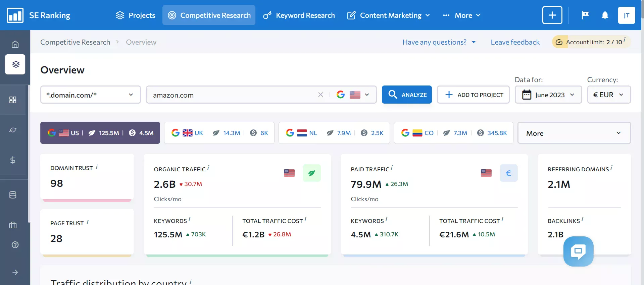Click the SE Ranking logo
The width and height of the screenshot is (644, 285).
[39, 15]
